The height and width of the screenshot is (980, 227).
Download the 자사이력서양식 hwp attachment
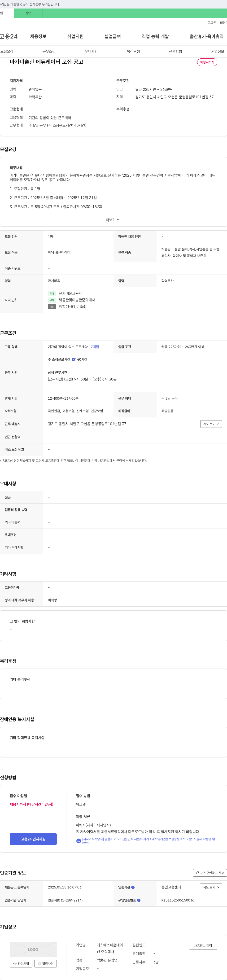pos(149,841)
